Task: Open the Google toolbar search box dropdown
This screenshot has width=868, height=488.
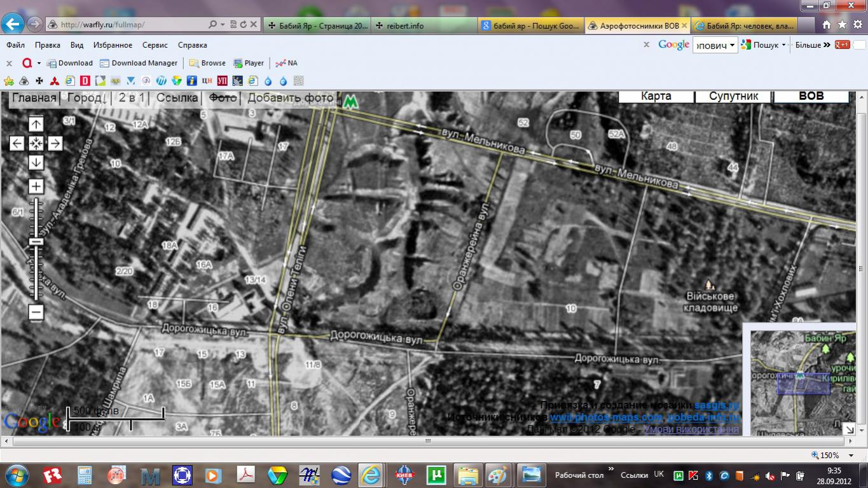Action: coord(733,45)
